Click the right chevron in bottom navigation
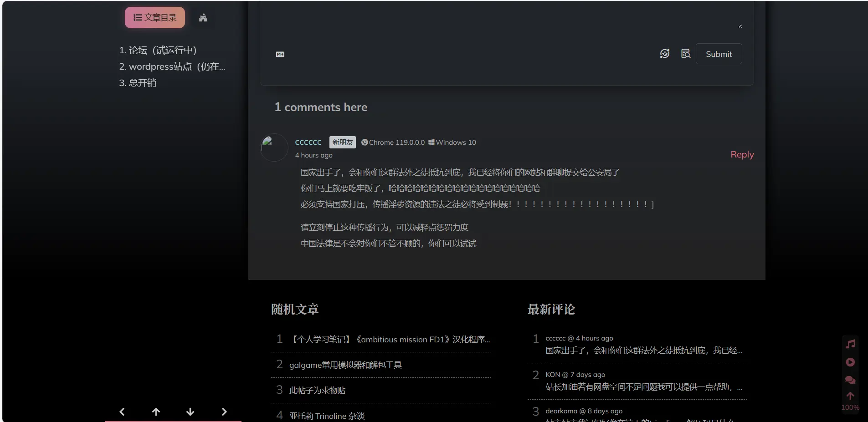Viewport: 868px width, 422px height. pyautogui.click(x=224, y=412)
